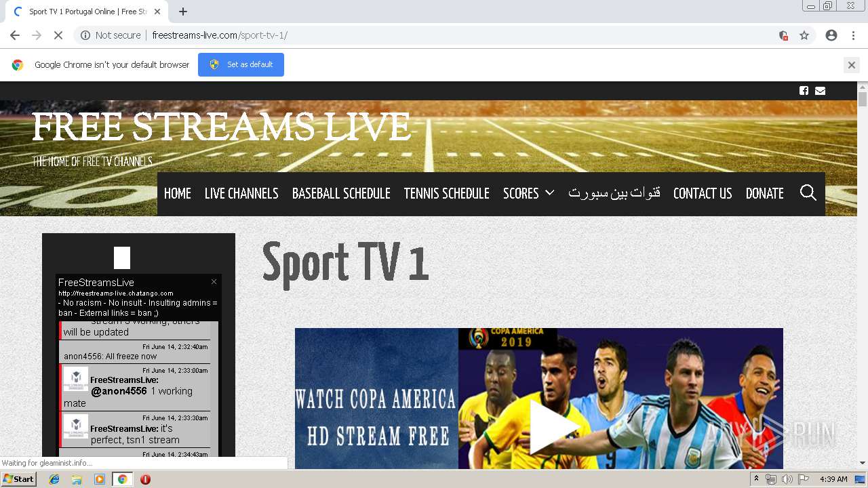
Task: Open the email envelope icon
Action: pos(820,91)
